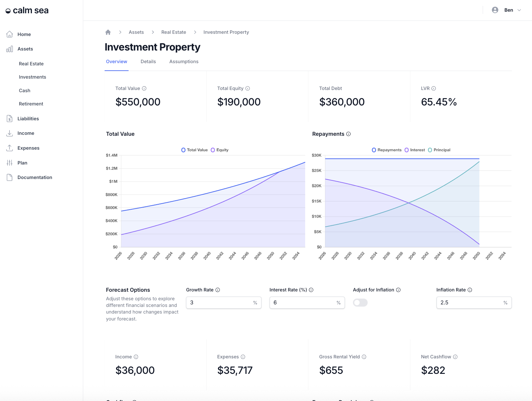Click the LVR info icon

tap(433, 88)
